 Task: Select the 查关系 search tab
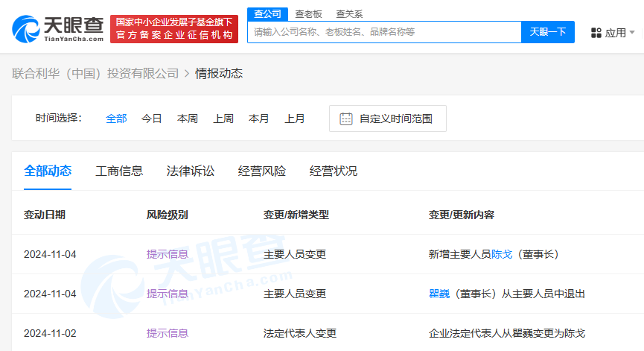tap(349, 13)
